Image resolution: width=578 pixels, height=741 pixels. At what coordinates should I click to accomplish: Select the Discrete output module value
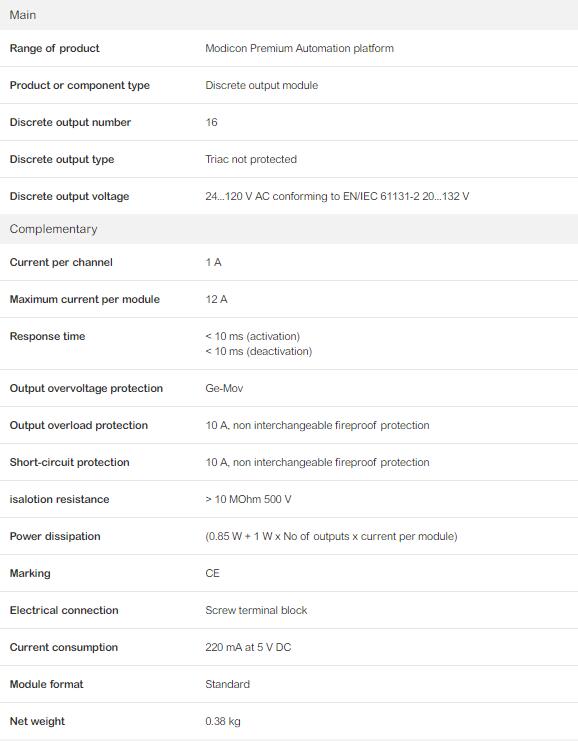point(261,85)
